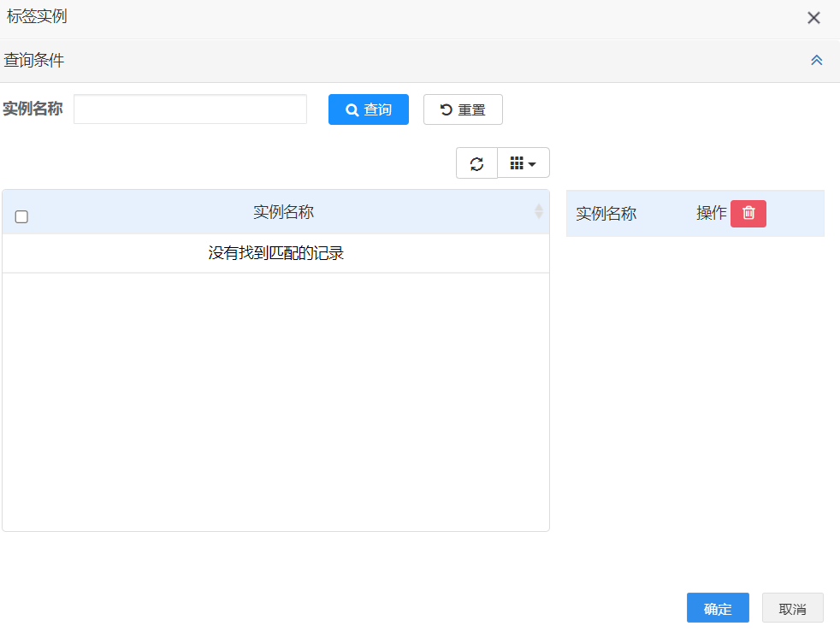Refresh the table with the circular arrows icon

[476, 163]
